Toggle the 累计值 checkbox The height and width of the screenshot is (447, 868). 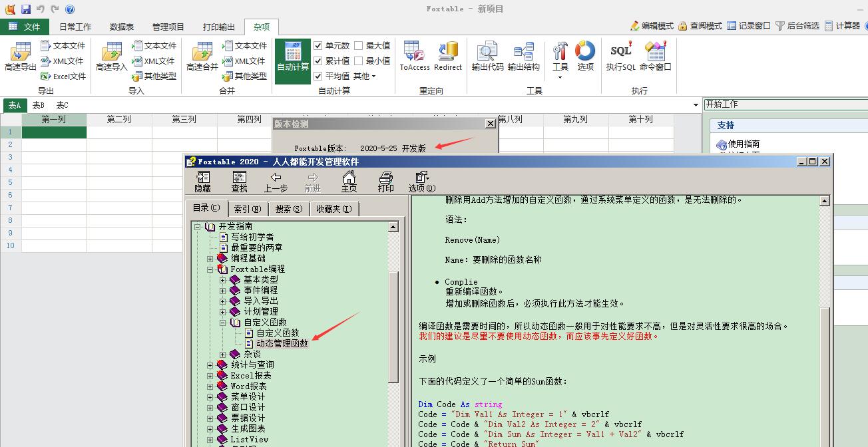click(318, 61)
